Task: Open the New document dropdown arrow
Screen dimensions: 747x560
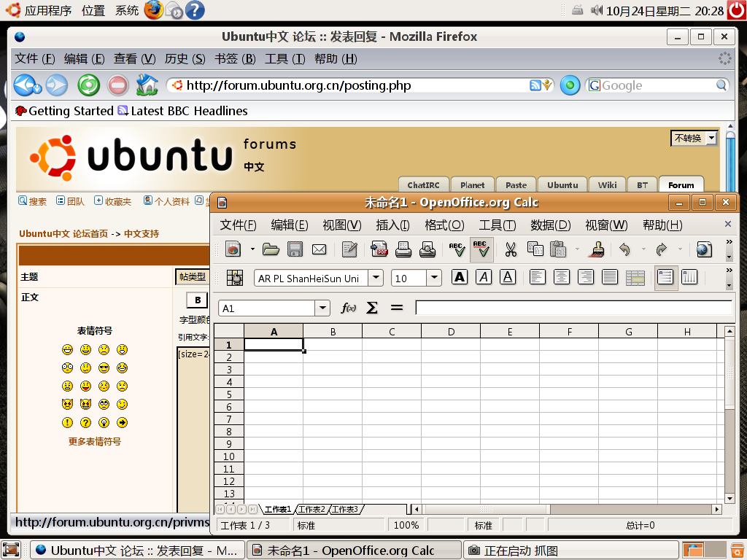Action: (252, 249)
